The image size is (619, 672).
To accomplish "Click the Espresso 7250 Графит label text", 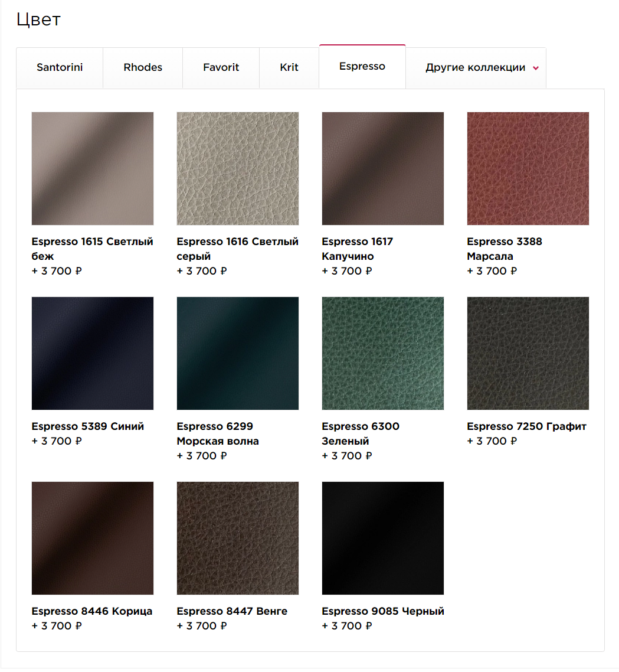I will [x=526, y=426].
